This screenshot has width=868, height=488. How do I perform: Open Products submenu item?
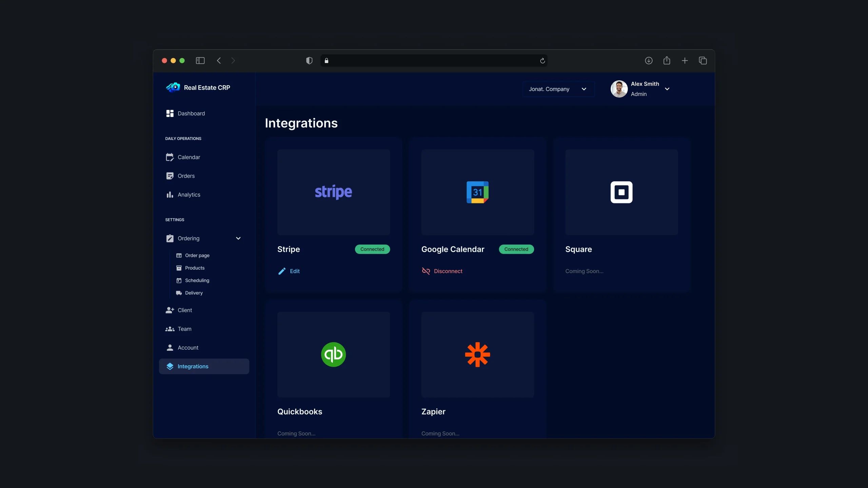click(x=195, y=268)
